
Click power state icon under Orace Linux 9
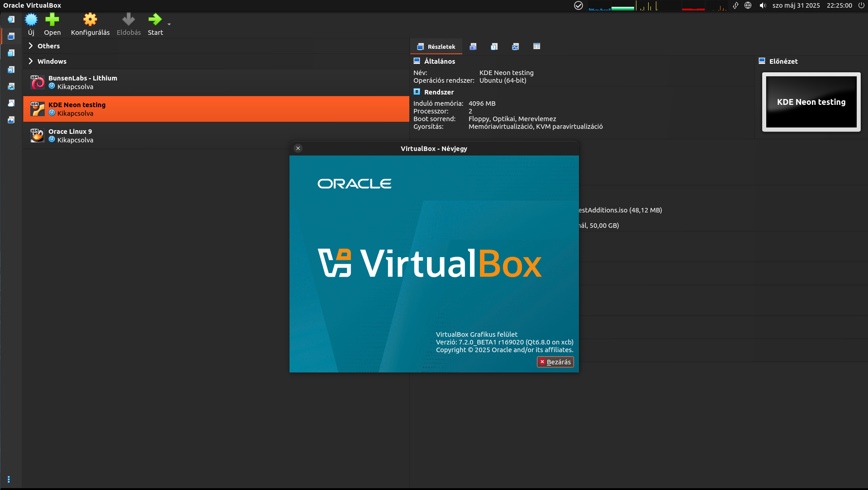click(x=52, y=140)
